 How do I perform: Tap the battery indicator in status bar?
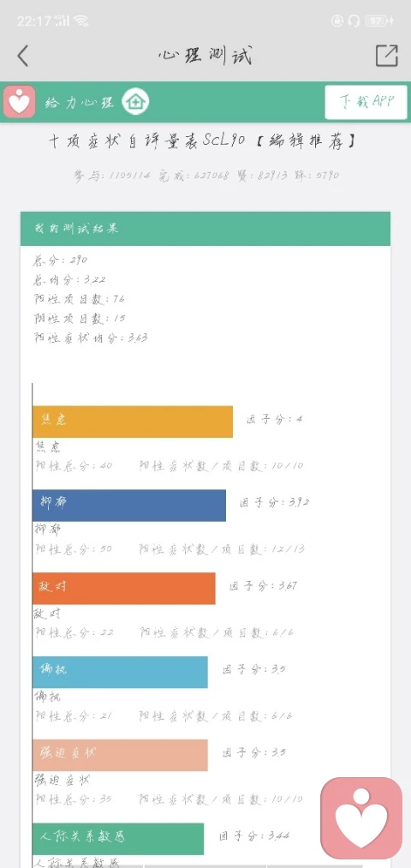coord(378,21)
